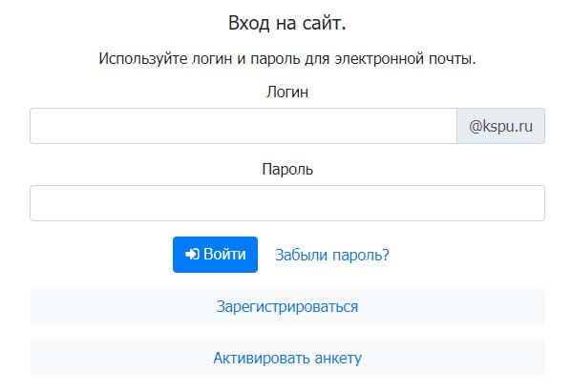The image size is (572, 392).
Task: Click the Пароль input field
Action: [x=287, y=203]
